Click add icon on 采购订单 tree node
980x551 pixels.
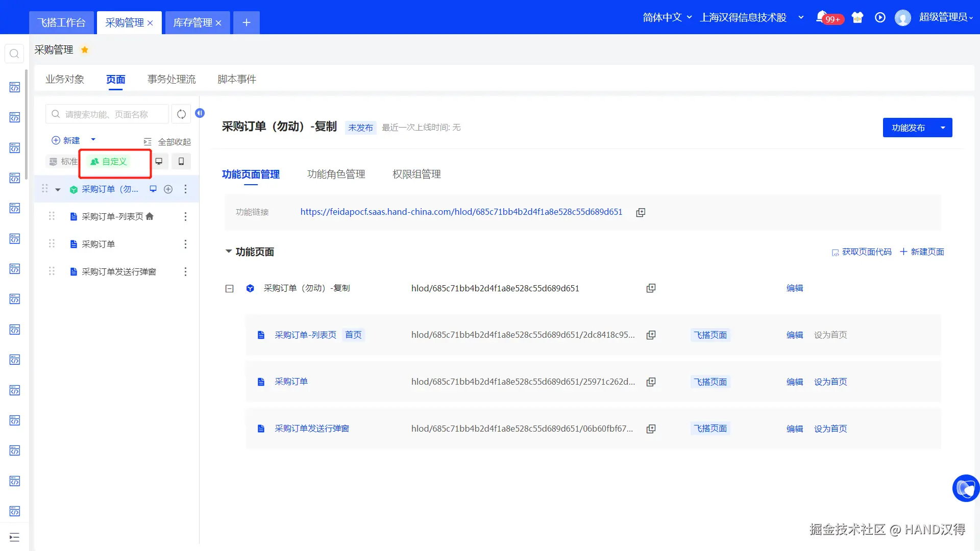168,189
